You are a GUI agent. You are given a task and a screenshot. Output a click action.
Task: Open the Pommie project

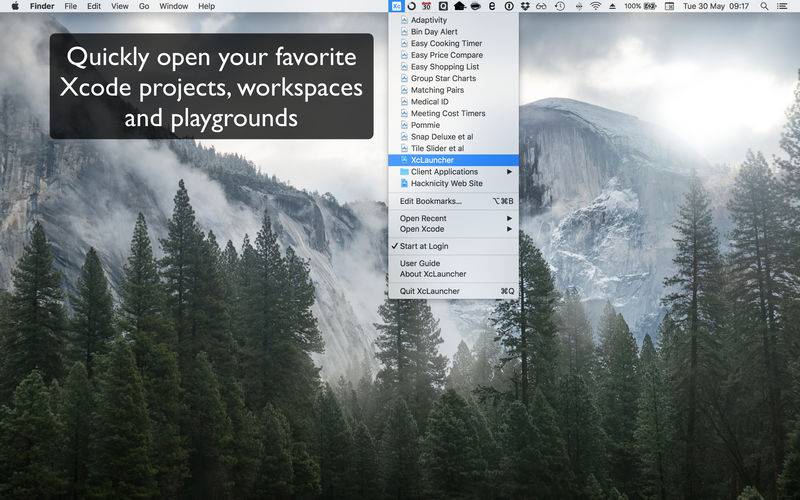pos(453,125)
